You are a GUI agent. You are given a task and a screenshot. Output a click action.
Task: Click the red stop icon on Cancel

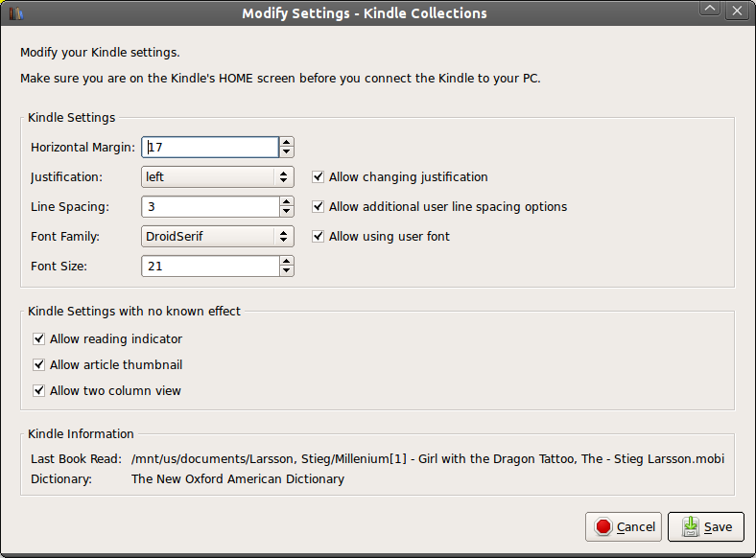[x=603, y=526]
